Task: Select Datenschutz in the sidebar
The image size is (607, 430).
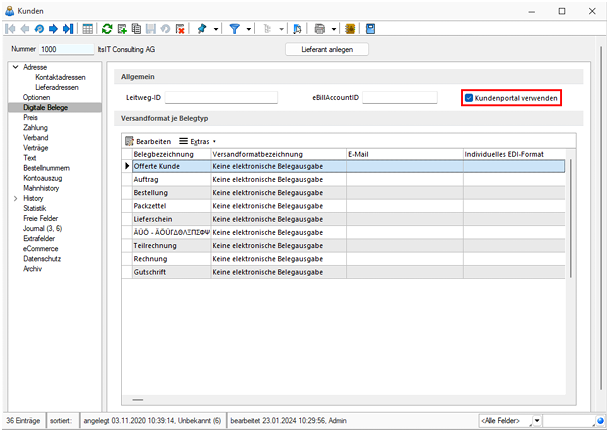Action: 42,259
